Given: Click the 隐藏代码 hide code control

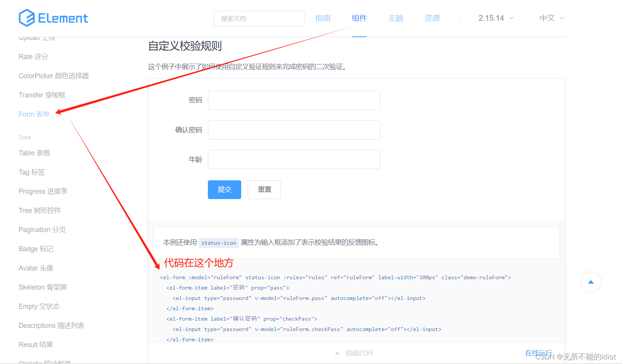Looking at the screenshot, I should coord(359,353).
